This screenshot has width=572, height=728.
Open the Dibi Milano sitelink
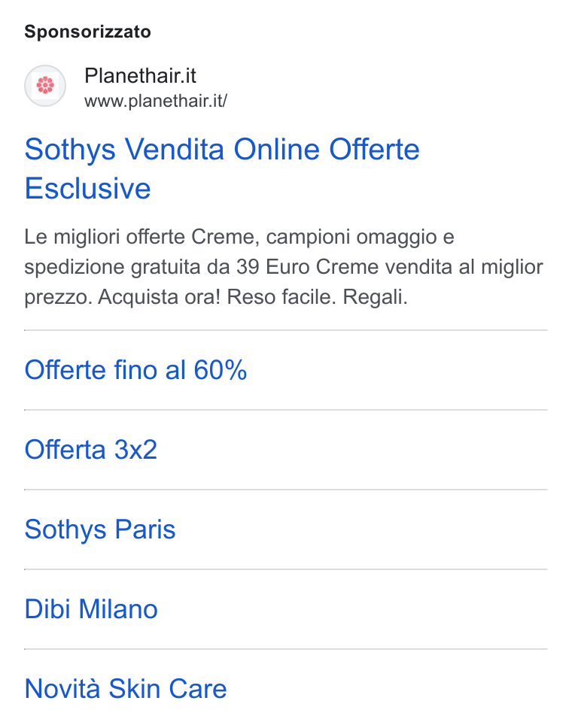pos(91,609)
